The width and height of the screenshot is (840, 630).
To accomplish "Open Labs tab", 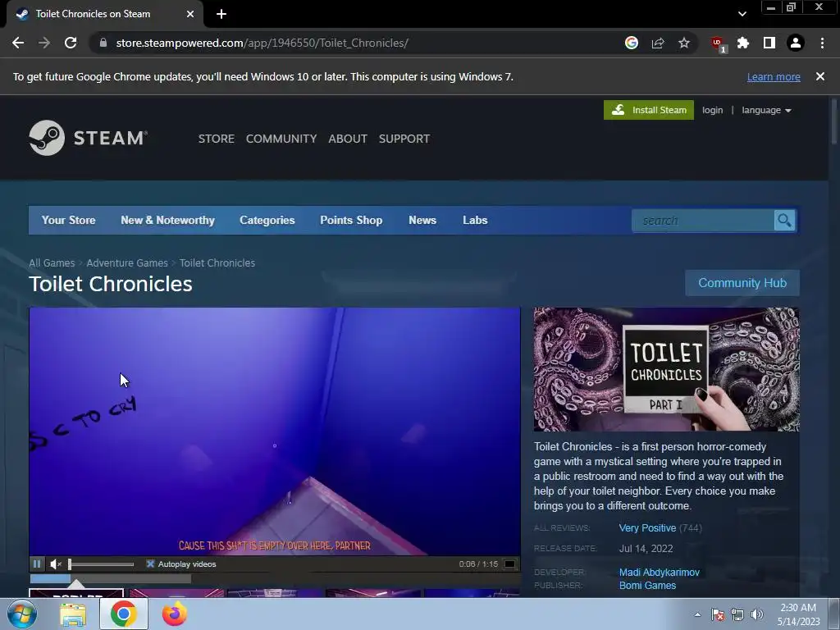I will pyautogui.click(x=475, y=220).
